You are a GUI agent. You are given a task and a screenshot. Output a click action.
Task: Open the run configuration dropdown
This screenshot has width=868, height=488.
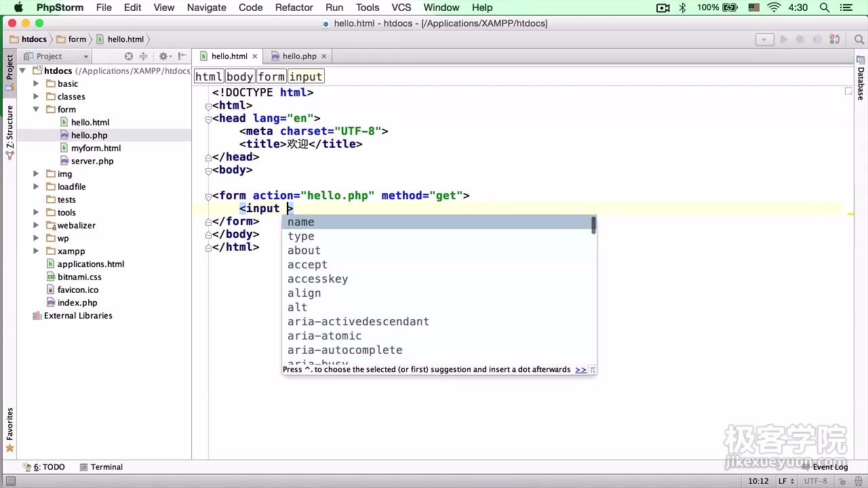point(764,39)
